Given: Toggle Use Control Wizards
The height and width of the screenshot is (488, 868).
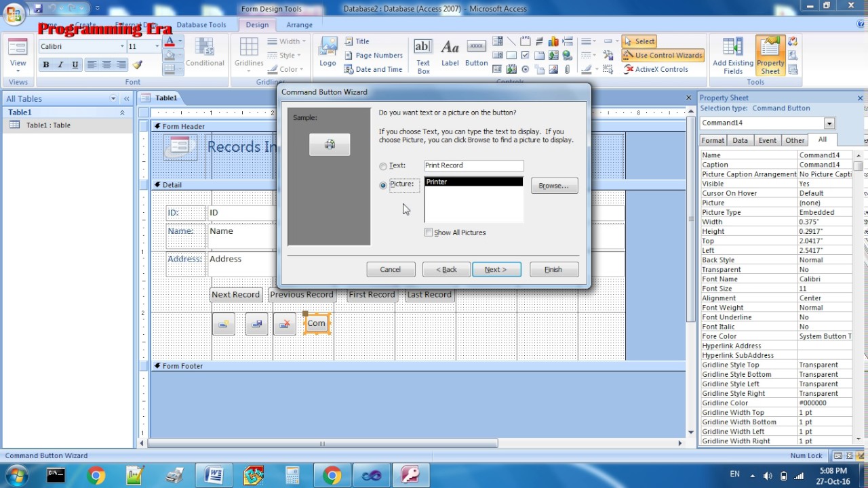Looking at the screenshot, I should (663, 56).
